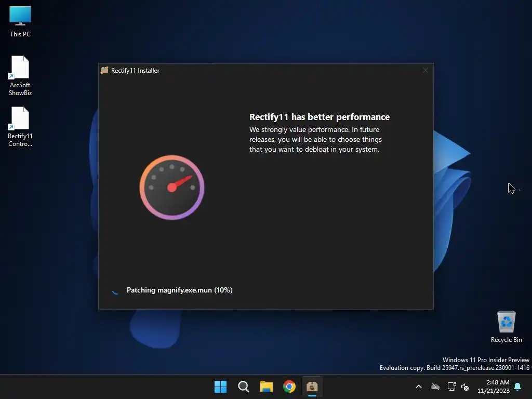
Task: Click the crossed-out cloud tray icon
Action: tap(435, 387)
